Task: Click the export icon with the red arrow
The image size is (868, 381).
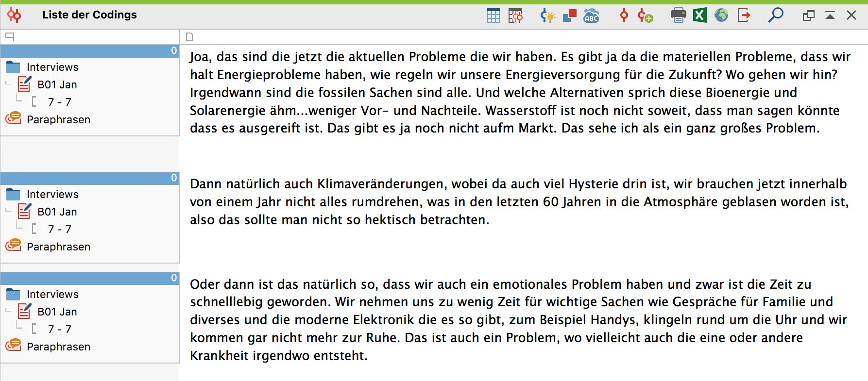Action: point(744,16)
